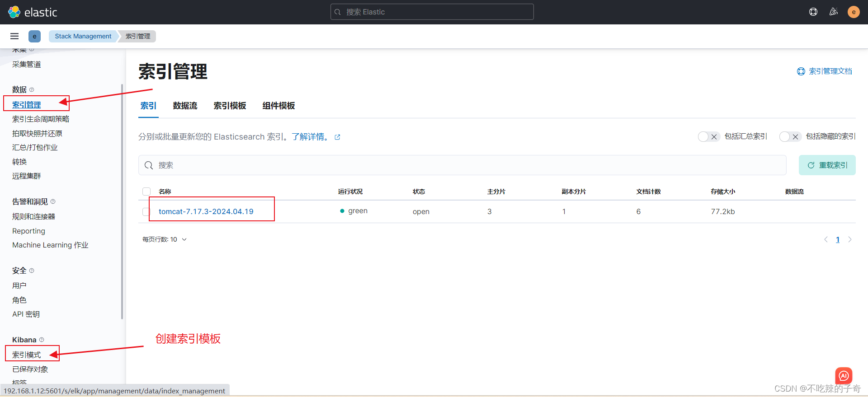Open 用户 in the sidebar
The image size is (868, 397).
(x=19, y=285)
